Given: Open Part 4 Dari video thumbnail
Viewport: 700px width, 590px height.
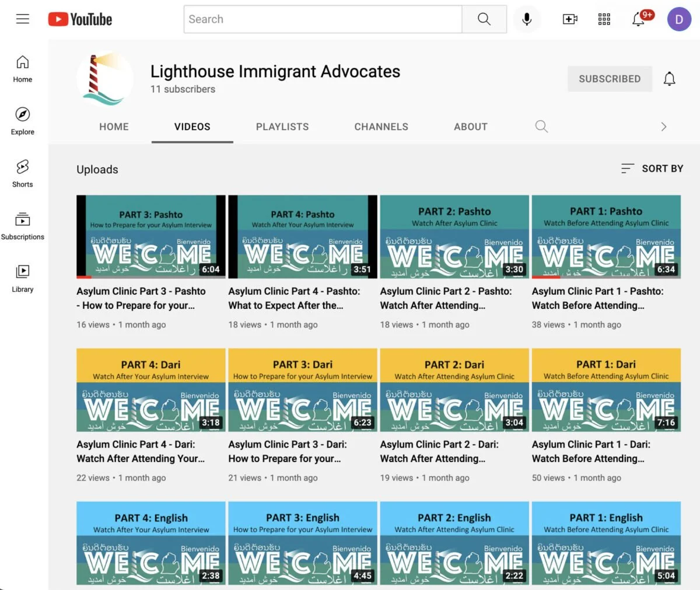Looking at the screenshot, I should (x=151, y=390).
